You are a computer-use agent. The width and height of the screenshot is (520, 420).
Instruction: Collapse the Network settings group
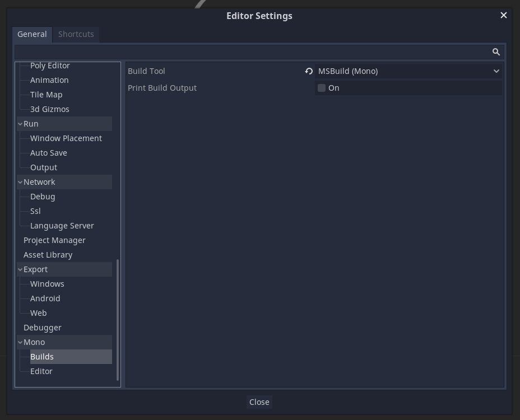point(20,181)
